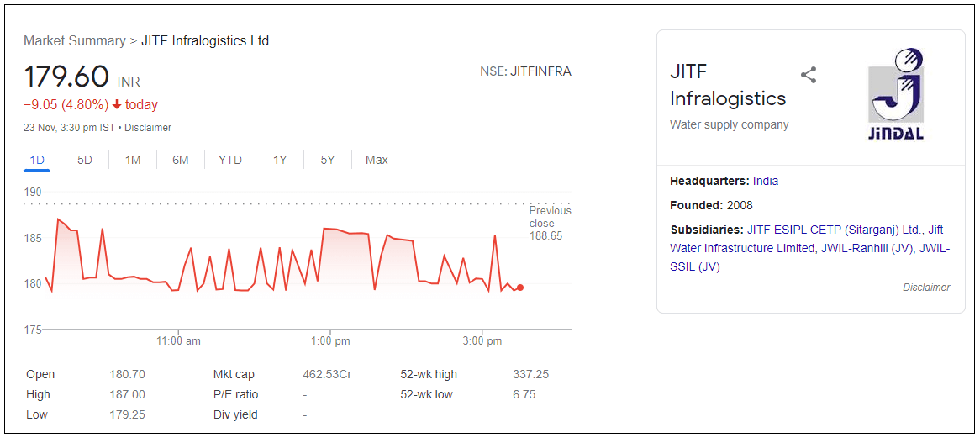Click the NSE: JITFINFRA ticker text

coord(525,71)
